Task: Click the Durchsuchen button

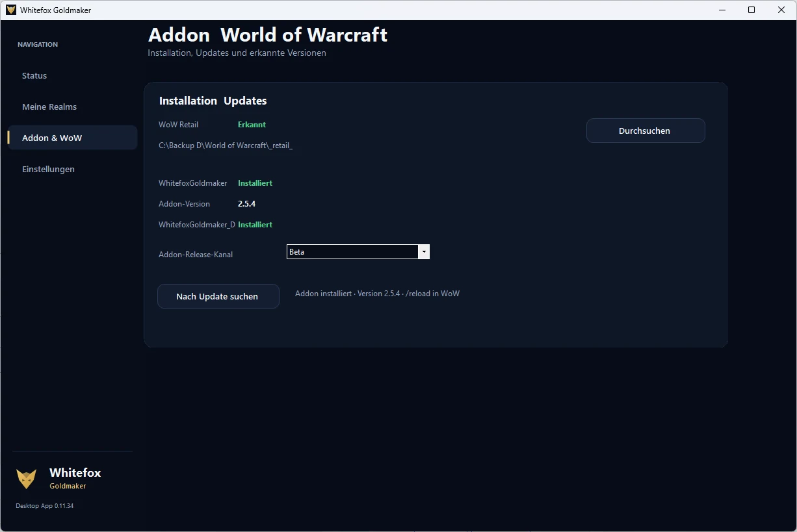Action: [x=646, y=131]
